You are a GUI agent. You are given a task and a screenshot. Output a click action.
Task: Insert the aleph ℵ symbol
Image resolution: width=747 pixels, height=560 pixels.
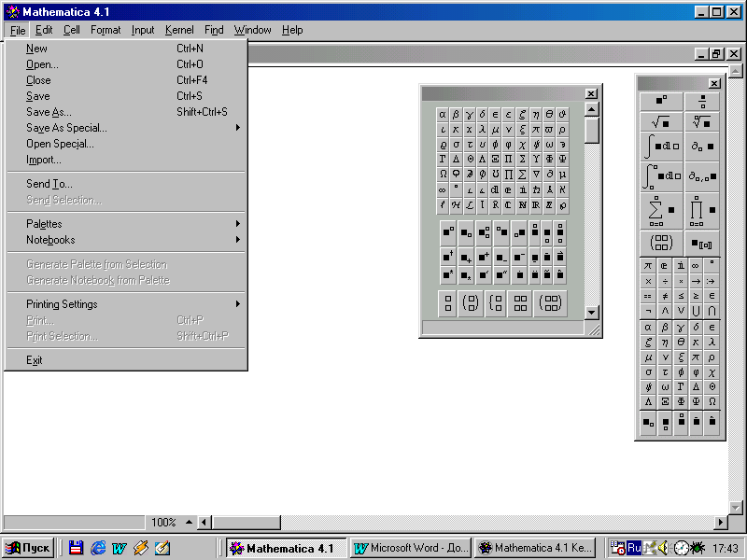coord(563,189)
